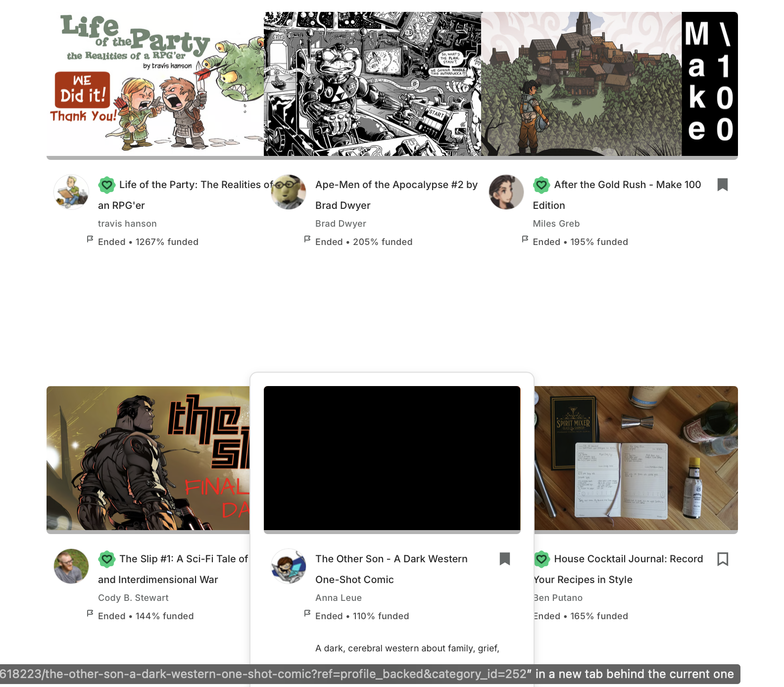The image size is (784, 687).
Task: Open creator name Cody B. Stewart
Action: point(133,598)
